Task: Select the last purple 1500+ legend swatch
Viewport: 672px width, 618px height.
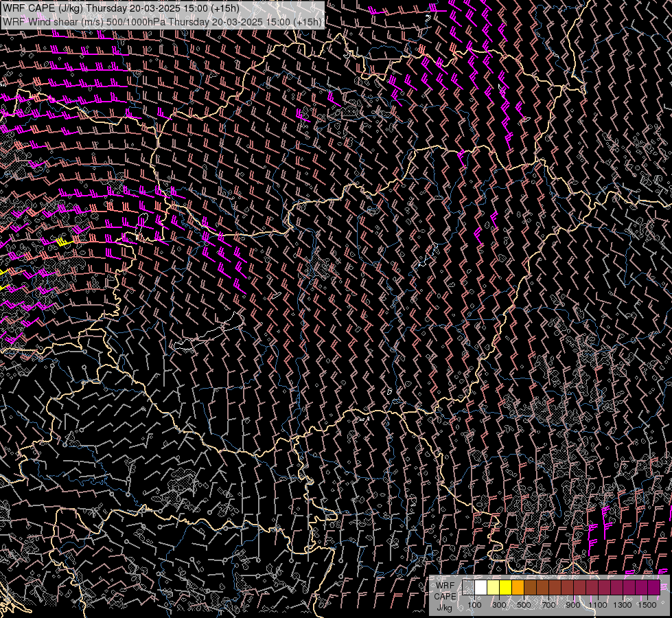Action: tap(653, 588)
